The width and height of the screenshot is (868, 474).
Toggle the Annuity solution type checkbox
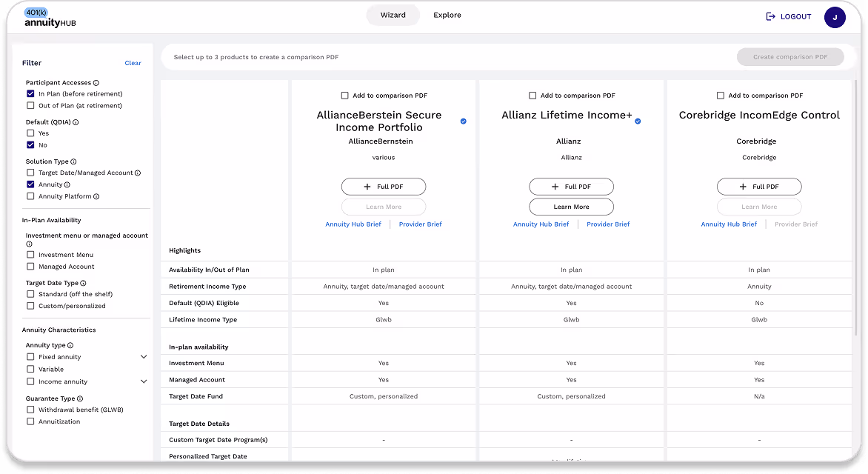pyautogui.click(x=30, y=184)
